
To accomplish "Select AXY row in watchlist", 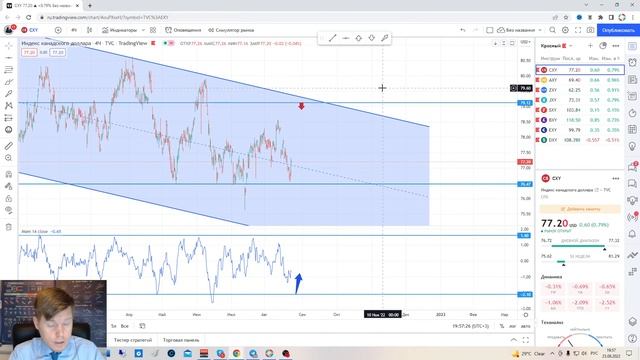I will (580, 80).
